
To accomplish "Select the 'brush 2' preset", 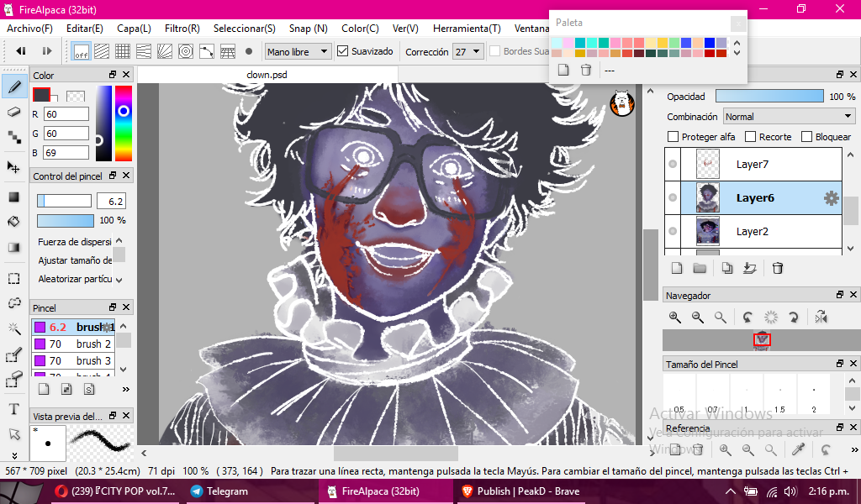I will click(x=74, y=344).
